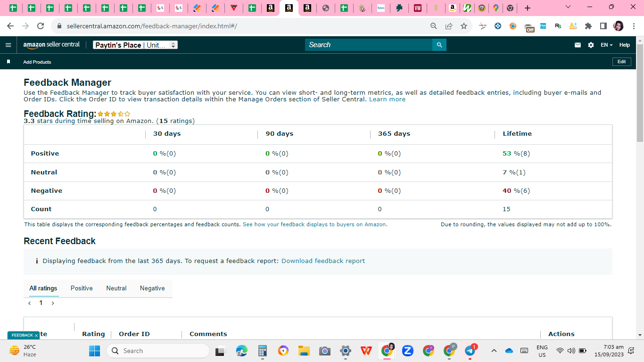Reload the page with the refresh icon

pos(41,26)
